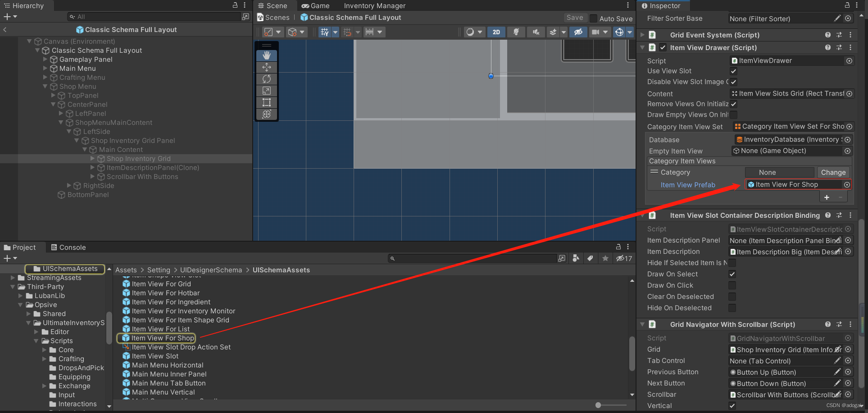Open Gizmos dropdown arrow
Screen dimensions: 868x413
(x=630, y=32)
